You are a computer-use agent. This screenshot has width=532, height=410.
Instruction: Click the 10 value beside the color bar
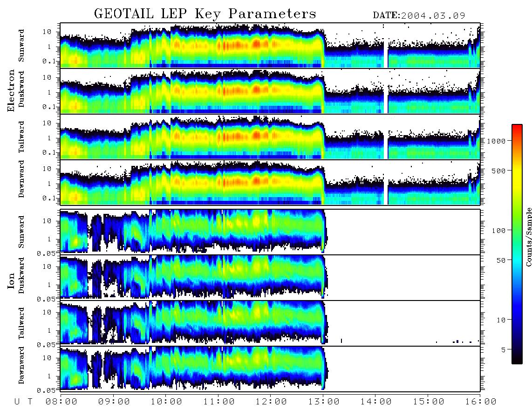point(501,320)
